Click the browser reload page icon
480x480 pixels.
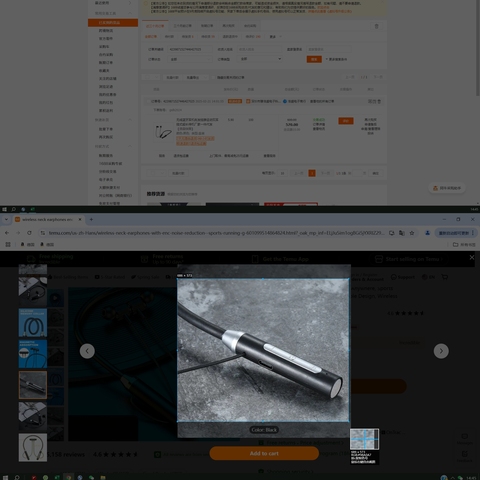coord(29,233)
